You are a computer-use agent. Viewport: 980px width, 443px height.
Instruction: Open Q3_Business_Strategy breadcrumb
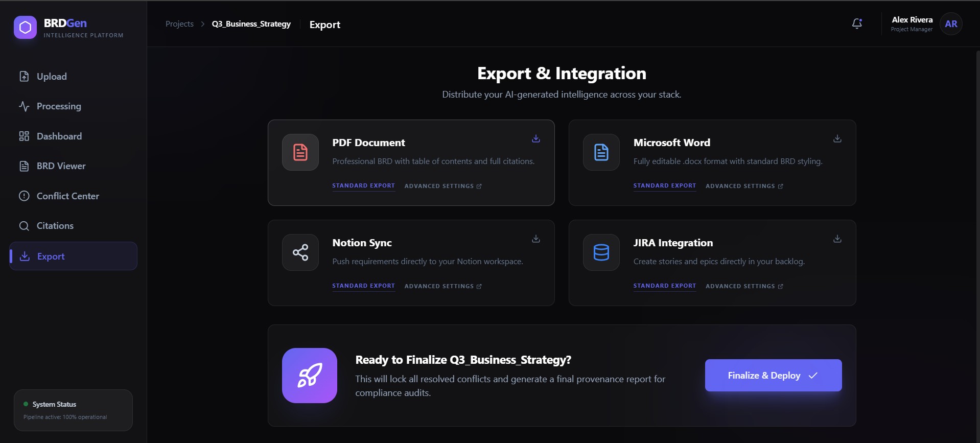[251, 24]
